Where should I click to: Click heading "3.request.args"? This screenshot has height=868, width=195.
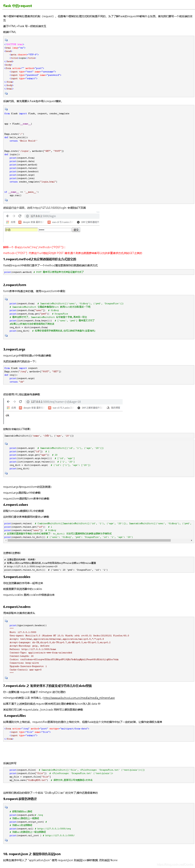14,350
